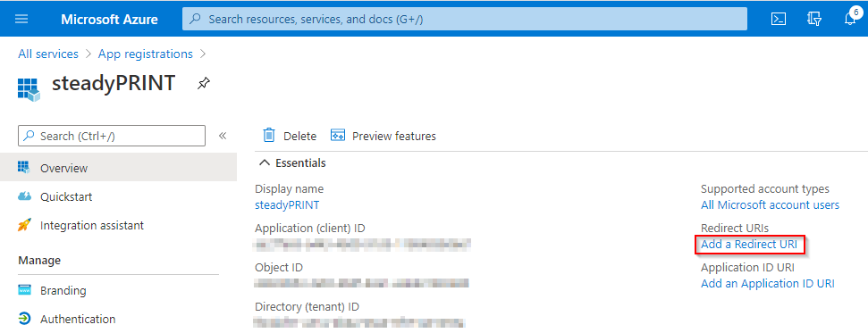Open Cloud Shell from top bar
This screenshot has width=868, height=333.
pyautogui.click(x=779, y=18)
